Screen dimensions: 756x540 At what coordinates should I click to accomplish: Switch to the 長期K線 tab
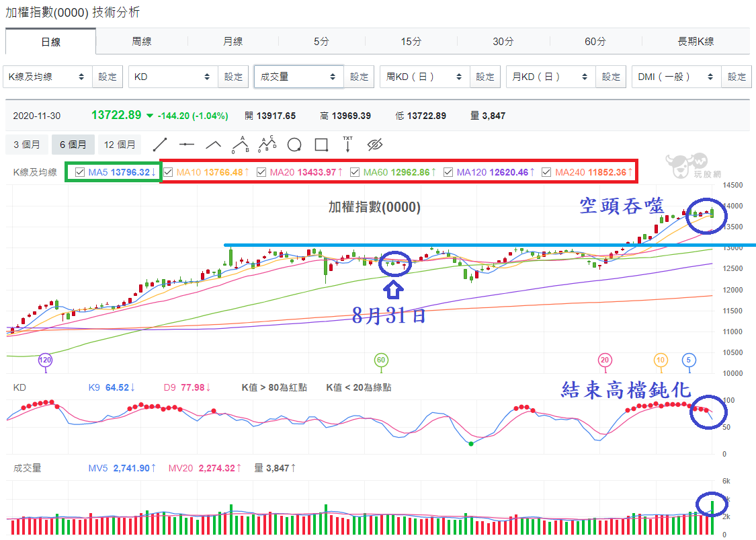click(x=696, y=42)
